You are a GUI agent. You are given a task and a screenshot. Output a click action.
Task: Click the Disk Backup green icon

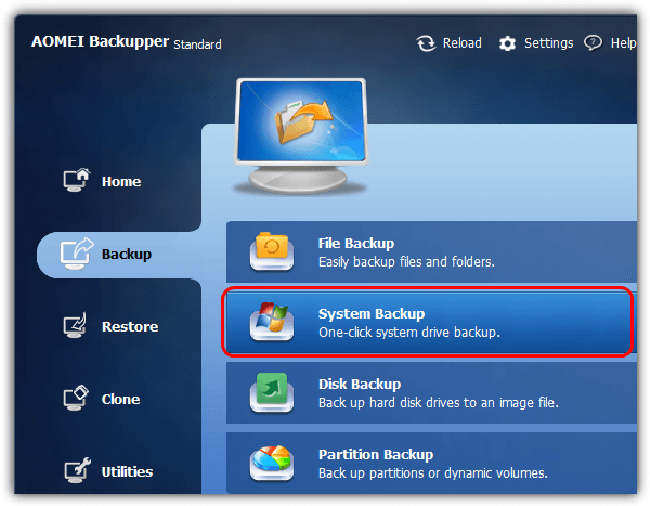tap(272, 392)
